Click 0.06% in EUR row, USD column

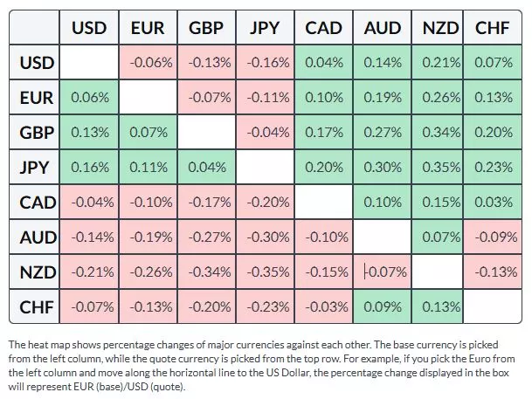click(x=89, y=98)
